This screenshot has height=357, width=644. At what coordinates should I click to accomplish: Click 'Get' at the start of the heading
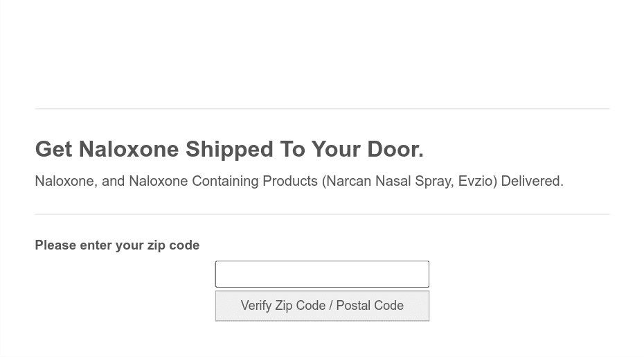[x=53, y=149]
